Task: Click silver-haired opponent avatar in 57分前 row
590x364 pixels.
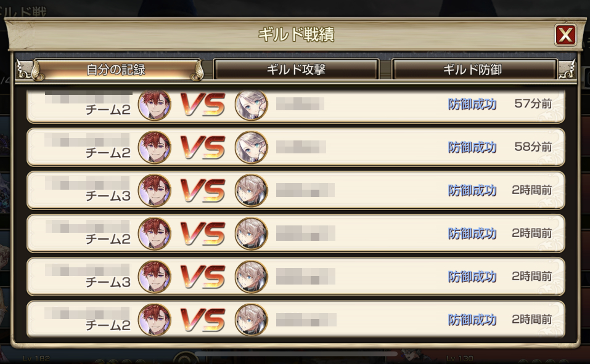Action: tap(252, 105)
